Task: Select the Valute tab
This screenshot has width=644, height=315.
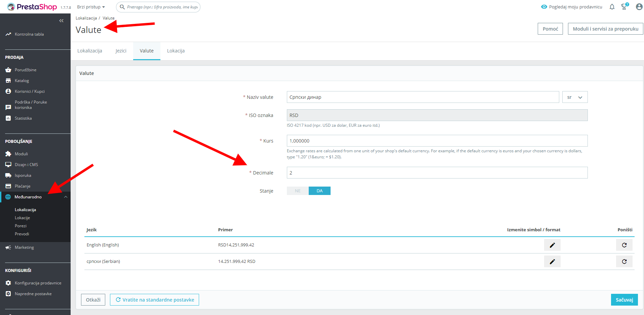Action: (x=147, y=51)
